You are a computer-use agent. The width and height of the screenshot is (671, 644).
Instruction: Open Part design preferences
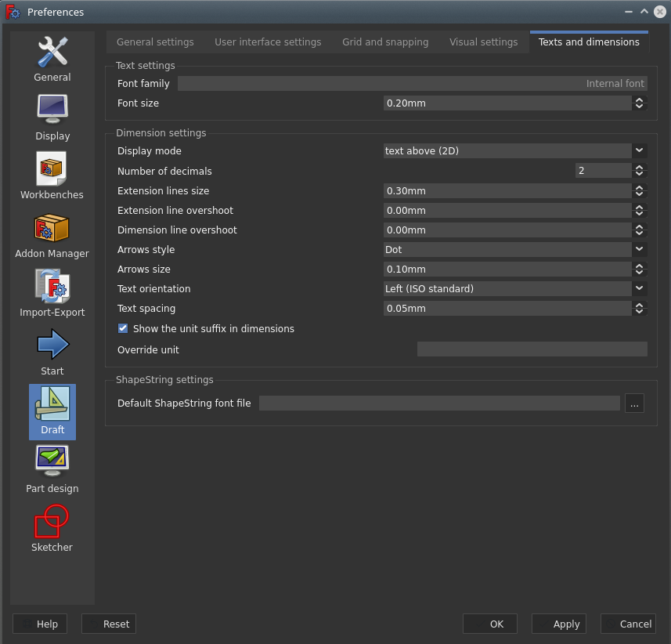point(52,469)
